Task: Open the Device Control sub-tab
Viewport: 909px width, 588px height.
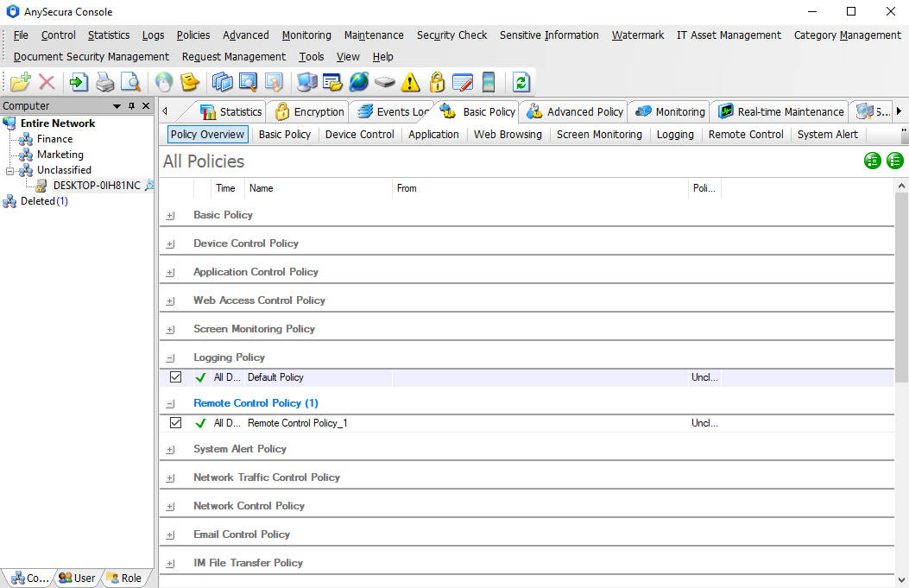Action: [359, 135]
